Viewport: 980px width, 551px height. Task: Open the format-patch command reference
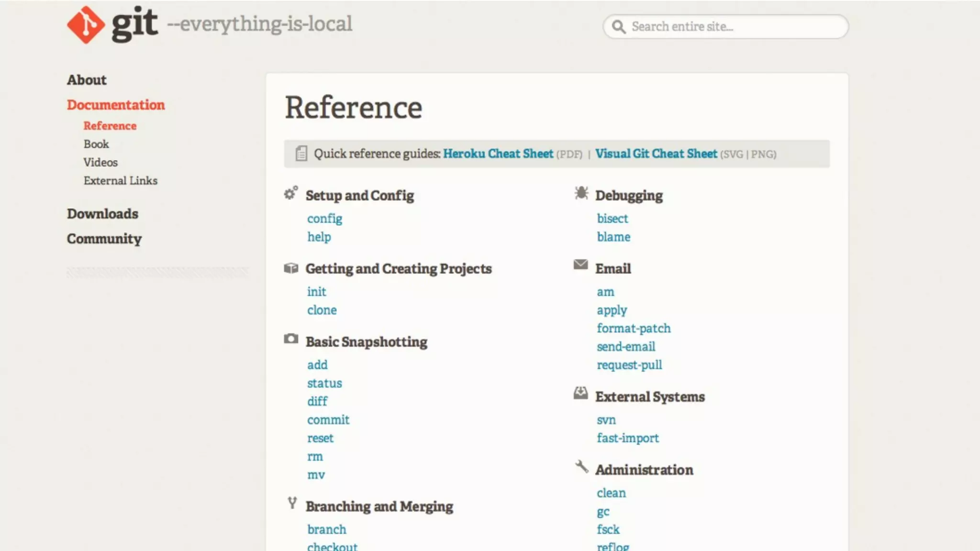(634, 329)
